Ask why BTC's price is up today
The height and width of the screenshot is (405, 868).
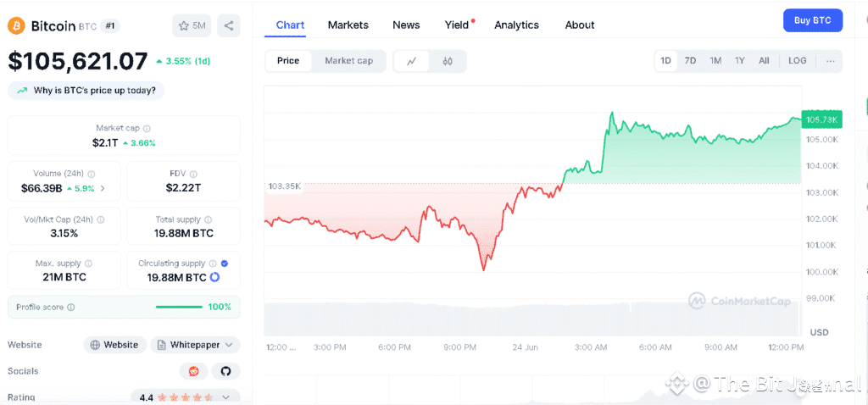click(86, 91)
